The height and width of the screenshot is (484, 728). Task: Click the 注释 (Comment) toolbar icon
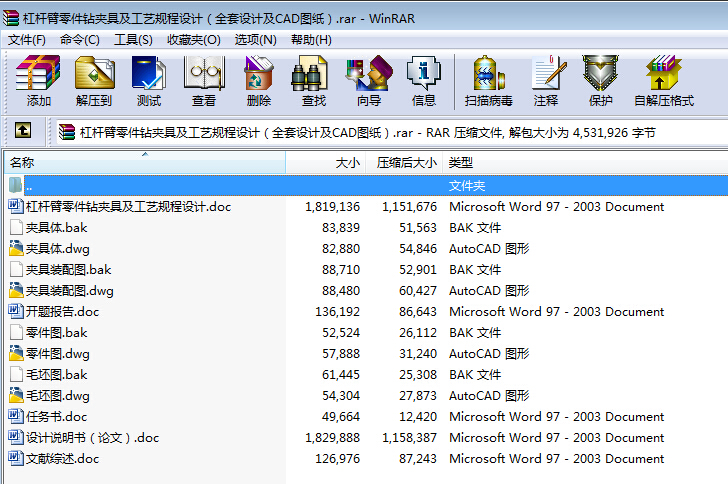click(549, 73)
